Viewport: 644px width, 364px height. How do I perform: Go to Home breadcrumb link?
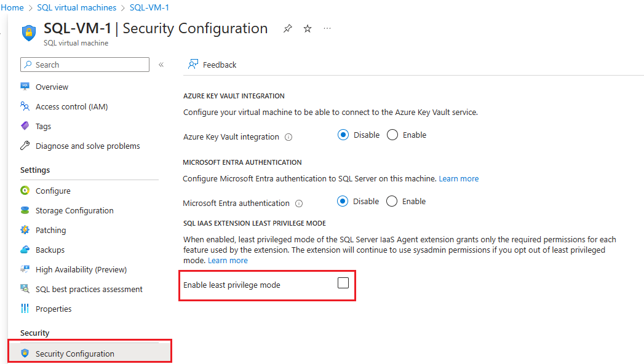[x=13, y=7]
